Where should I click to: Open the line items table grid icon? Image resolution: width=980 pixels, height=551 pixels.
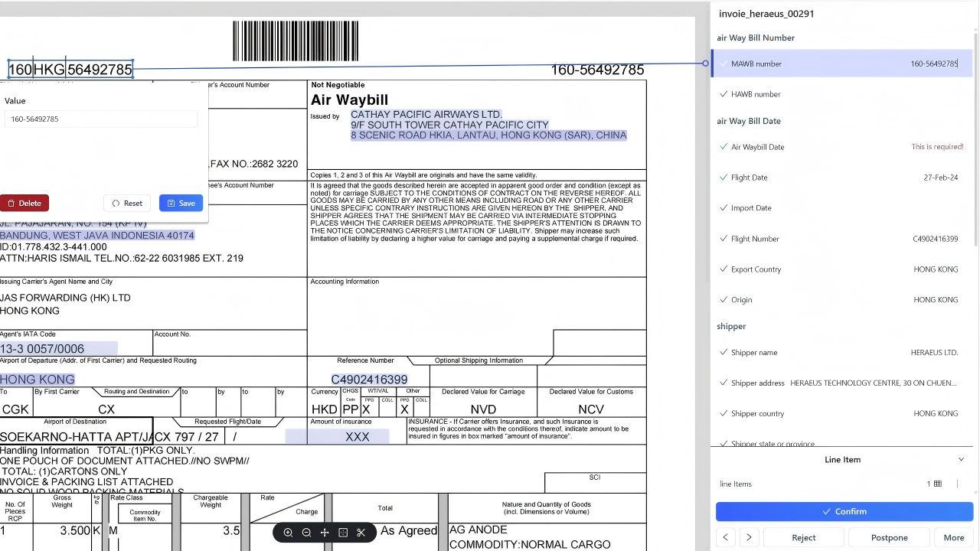coord(937,484)
